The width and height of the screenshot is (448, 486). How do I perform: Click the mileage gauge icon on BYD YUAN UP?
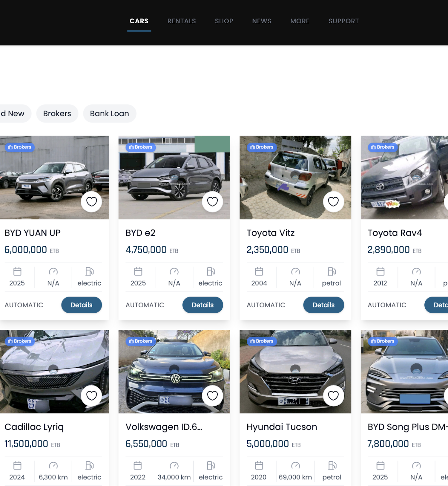(53, 271)
